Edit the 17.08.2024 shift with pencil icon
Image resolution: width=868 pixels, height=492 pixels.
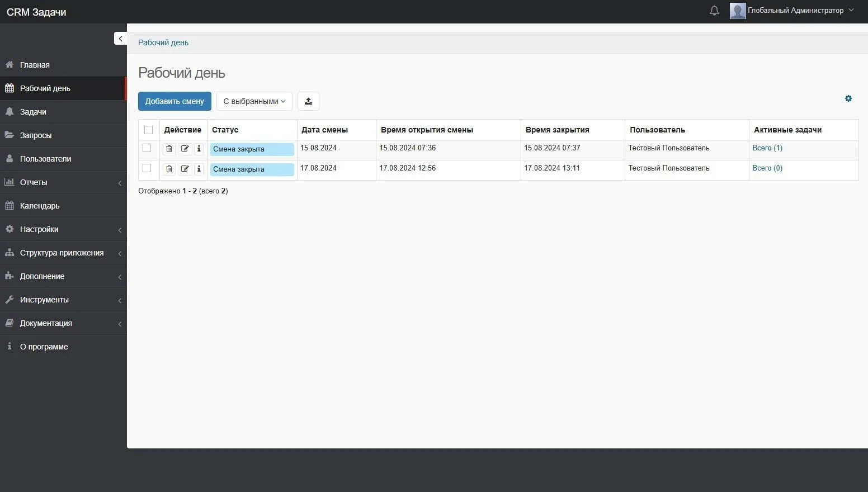185,169
